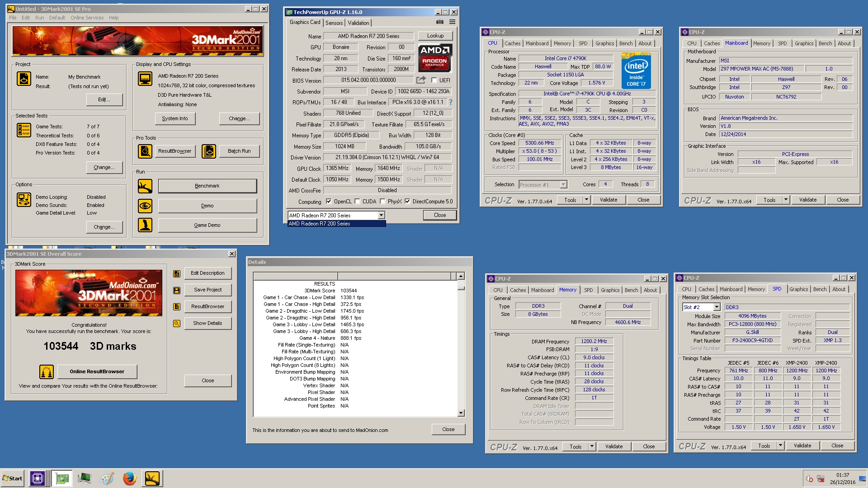Image resolution: width=868 pixels, height=488 pixels.
Task: Click the Online ResultBrowser icon
Action: [x=47, y=372]
